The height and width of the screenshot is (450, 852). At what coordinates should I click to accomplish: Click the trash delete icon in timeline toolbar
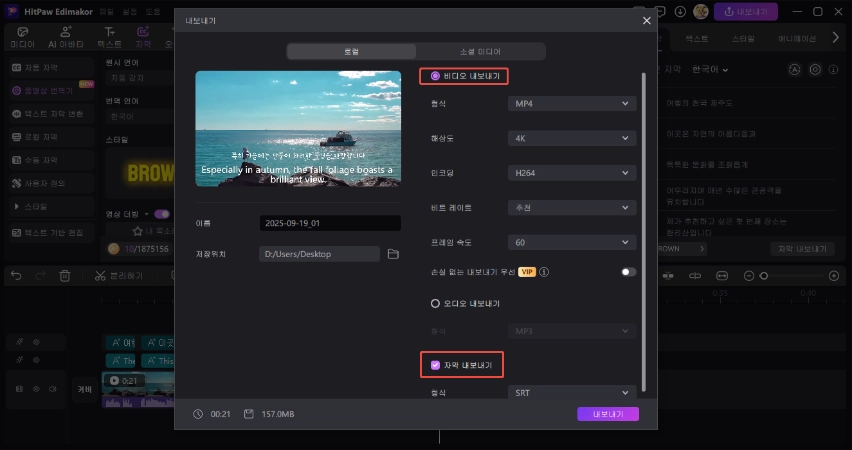point(65,275)
